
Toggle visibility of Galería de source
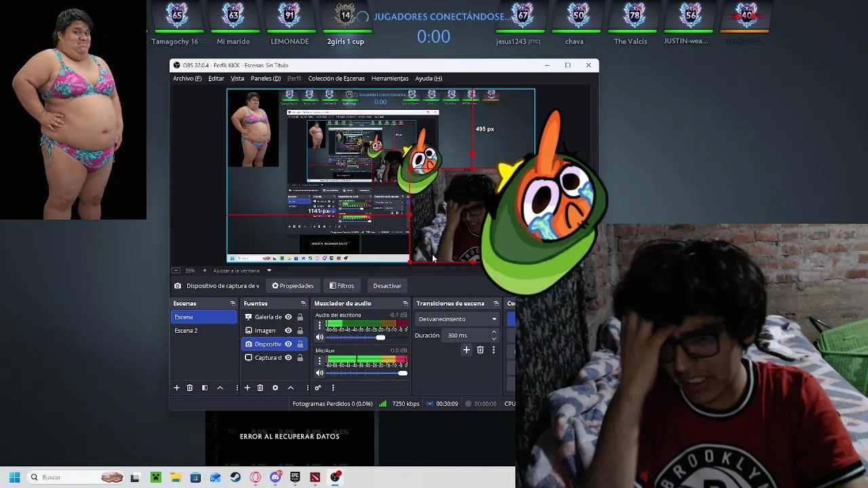pyautogui.click(x=288, y=317)
